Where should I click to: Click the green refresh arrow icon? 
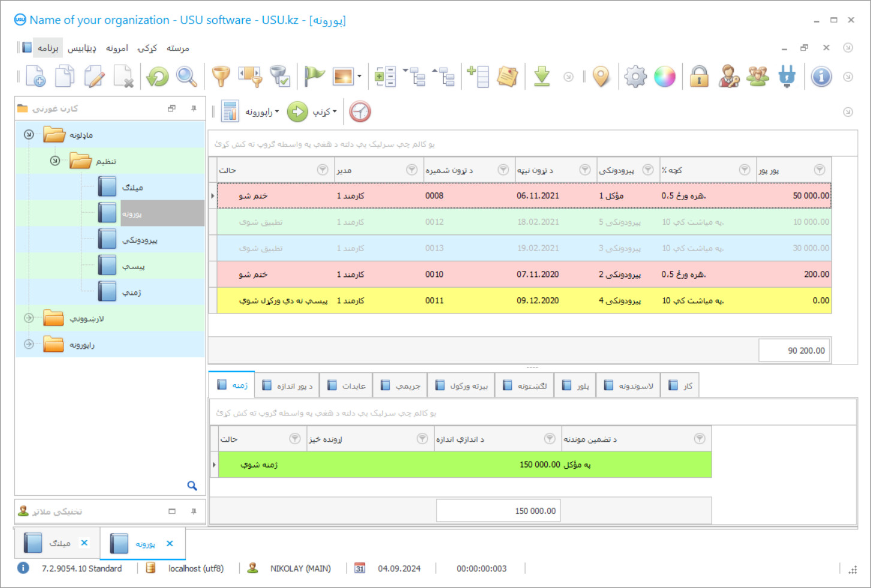pyautogui.click(x=158, y=77)
